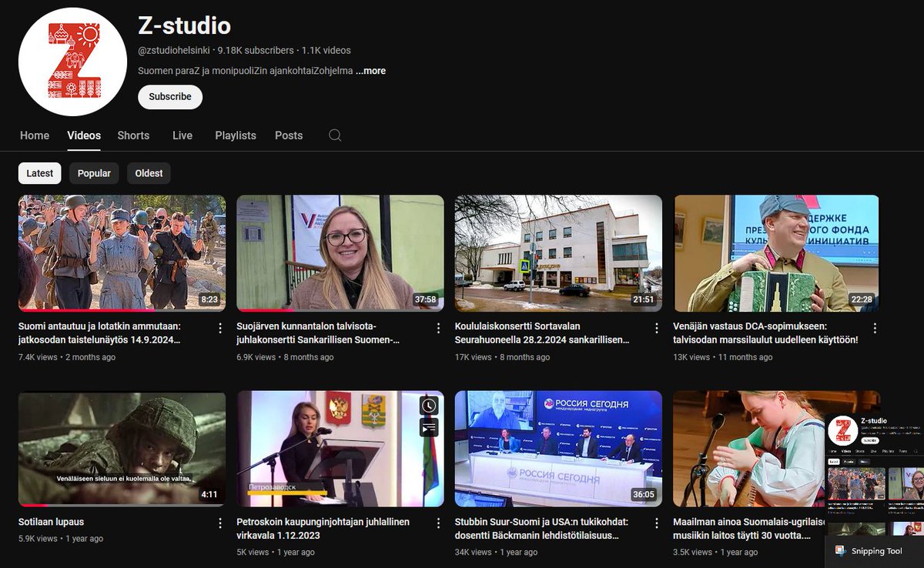Click 3.5K views · 1 year ago
Viewport: 924px width, 568px height.
715,552
